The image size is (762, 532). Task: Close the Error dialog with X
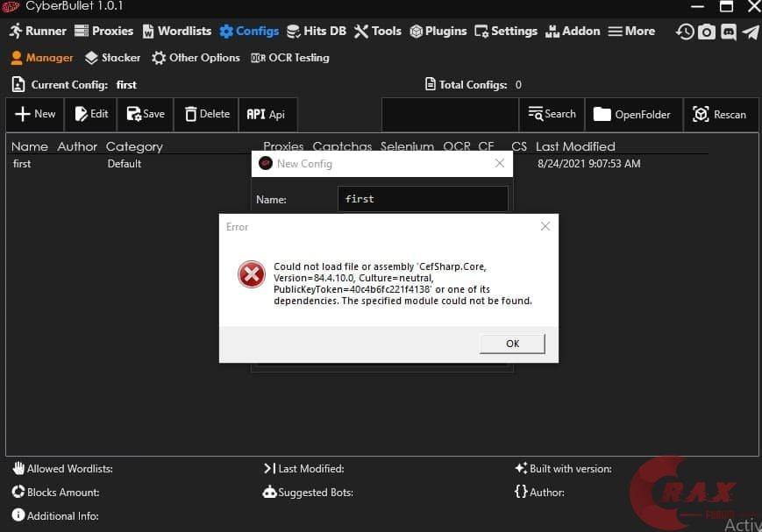click(x=545, y=226)
